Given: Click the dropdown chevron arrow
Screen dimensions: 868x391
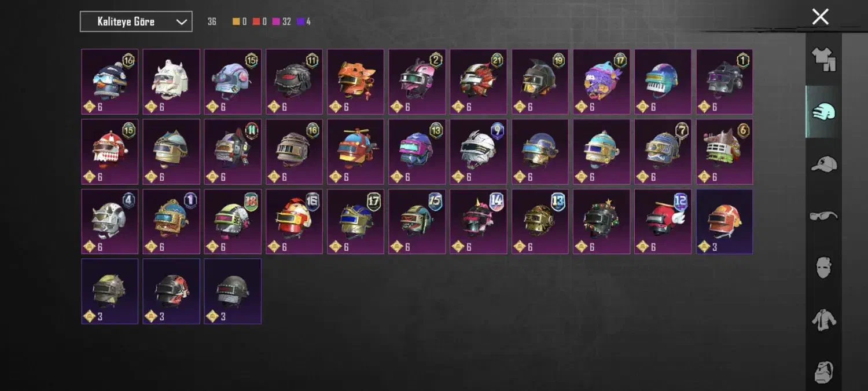Looking at the screenshot, I should pyautogui.click(x=181, y=22).
